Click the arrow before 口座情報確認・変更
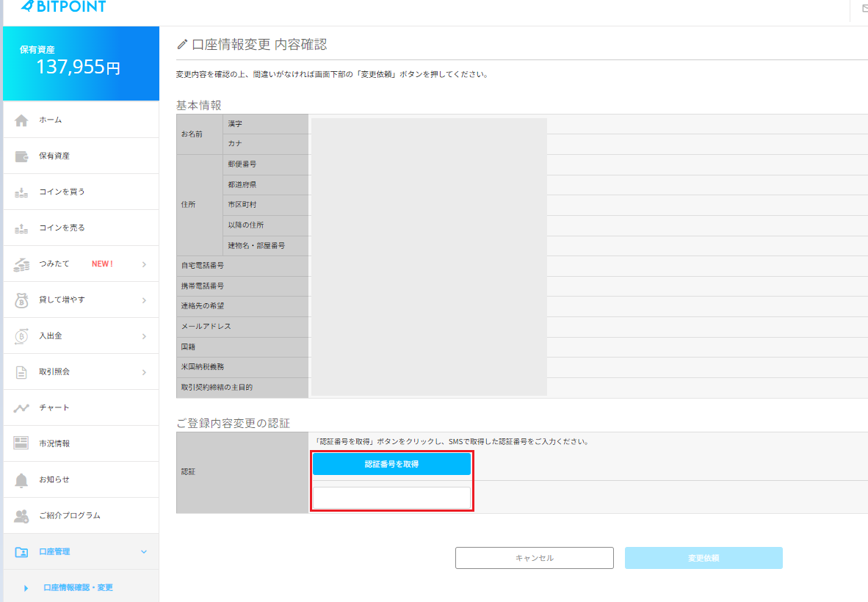Viewport: 868px width, 602px height. [26, 588]
